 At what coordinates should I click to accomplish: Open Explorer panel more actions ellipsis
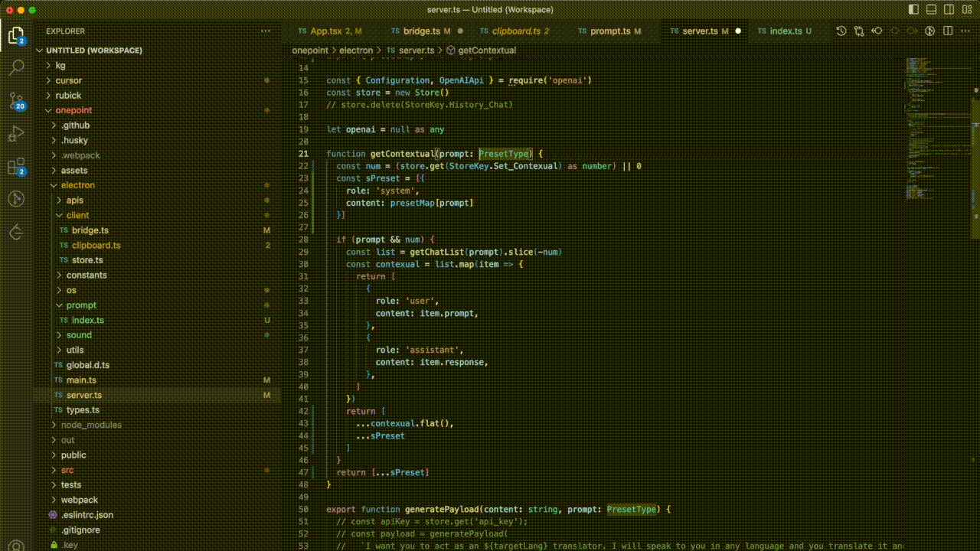point(266,31)
